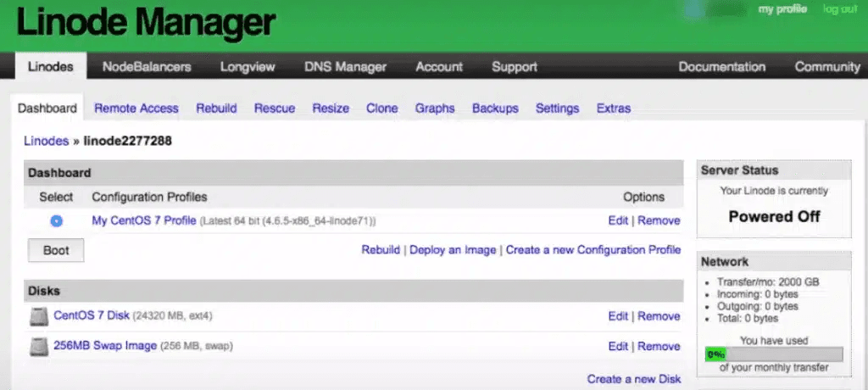Select the My CentOS 7 Profile radio button
Screen dimensions: 868x390
[x=56, y=220]
